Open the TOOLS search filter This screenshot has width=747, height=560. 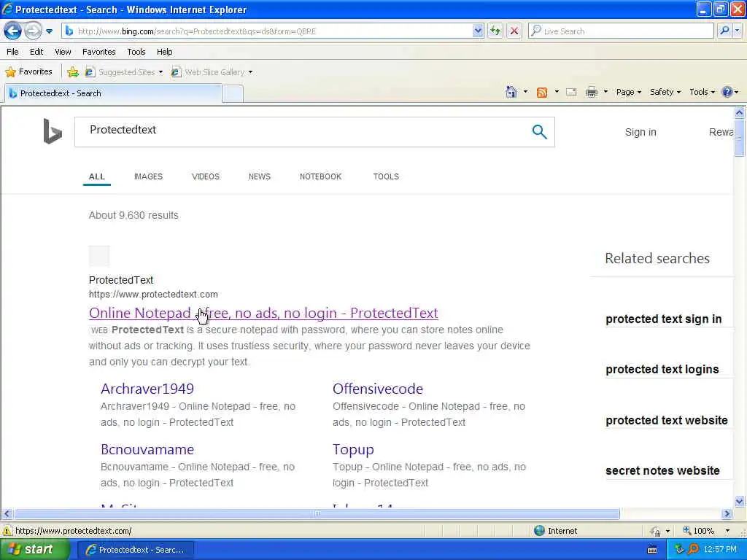(386, 176)
